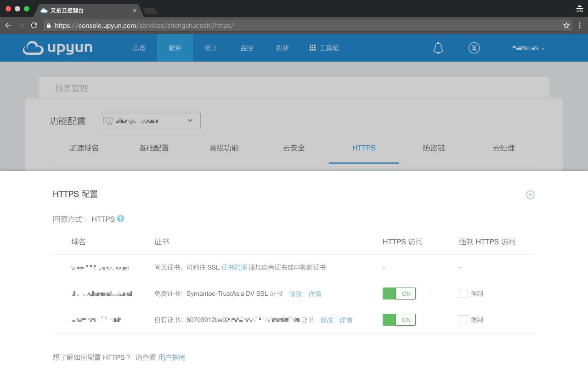Switch to the 高级功能 tab
The width and height of the screenshot is (588, 368).
(224, 148)
